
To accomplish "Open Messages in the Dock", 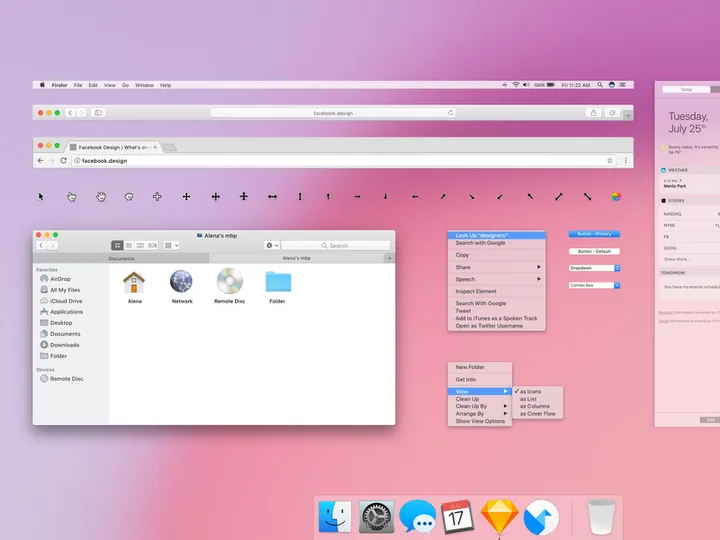I will click(417, 517).
